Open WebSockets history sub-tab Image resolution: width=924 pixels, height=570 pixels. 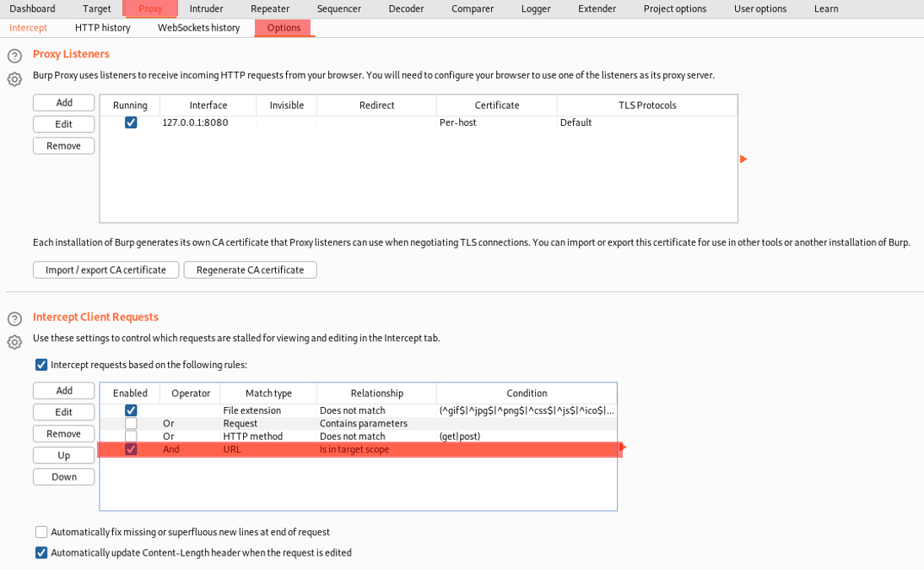198,28
